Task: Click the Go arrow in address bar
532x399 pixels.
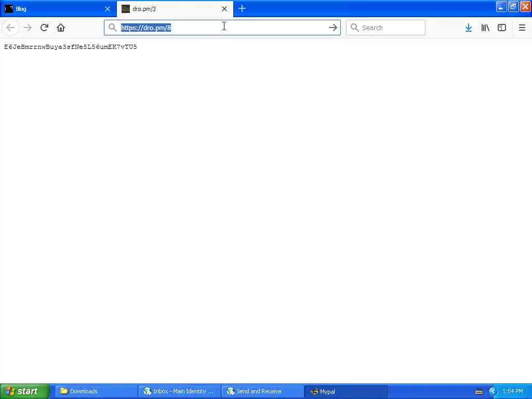Action: [x=333, y=28]
